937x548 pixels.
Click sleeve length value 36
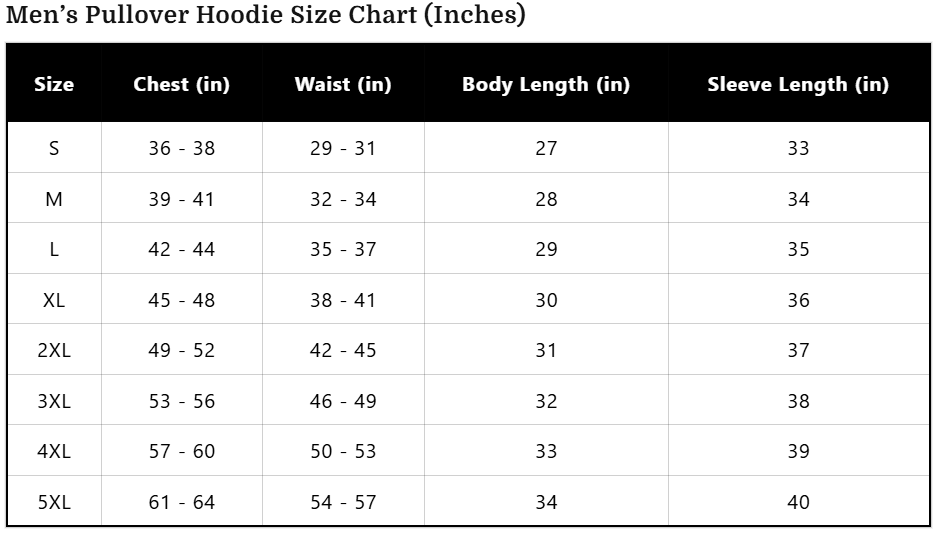click(x=798, y=300)
